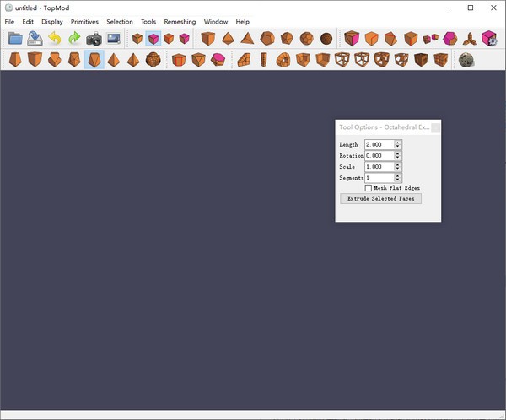Open the Selection menu
Image resolution: width=506 pixels, height=420 pixels.
pyautogui.click(x=120, y=21)
